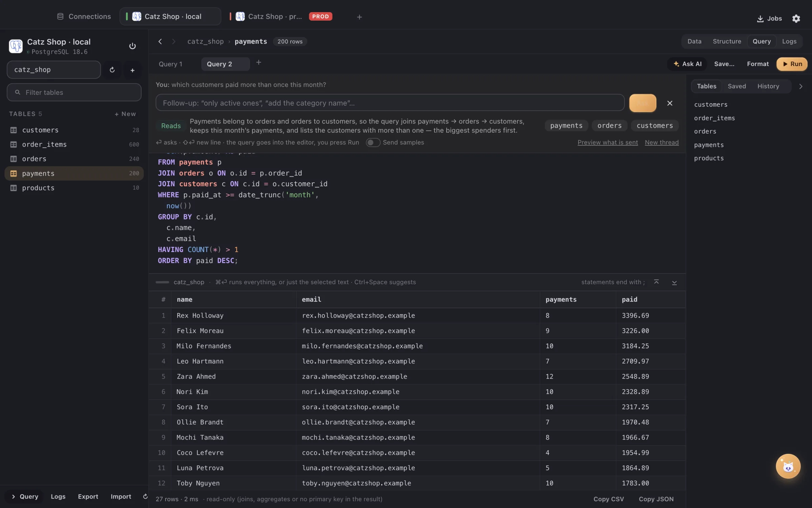
Task: Open Preview what is sent link
Action: (608, 142)
